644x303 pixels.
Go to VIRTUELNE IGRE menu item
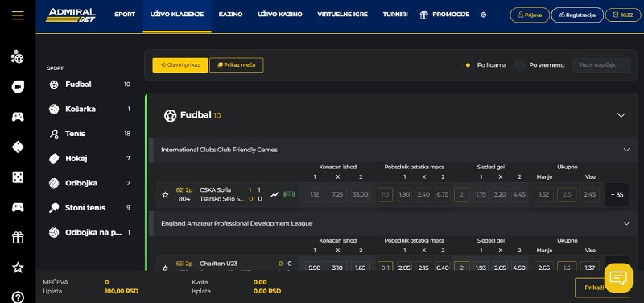343,15
